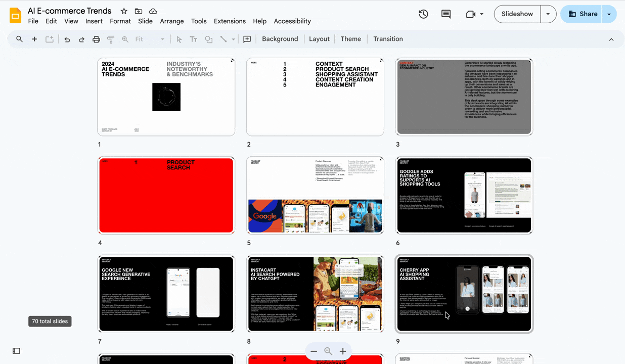
Task: Start the Slideshow
Action: click(x=517, y=14)
